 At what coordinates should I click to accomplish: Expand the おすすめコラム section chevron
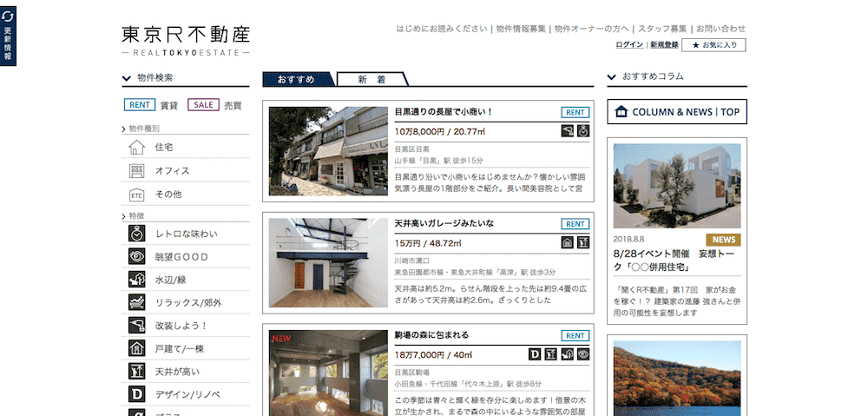[x=612, y=76]
